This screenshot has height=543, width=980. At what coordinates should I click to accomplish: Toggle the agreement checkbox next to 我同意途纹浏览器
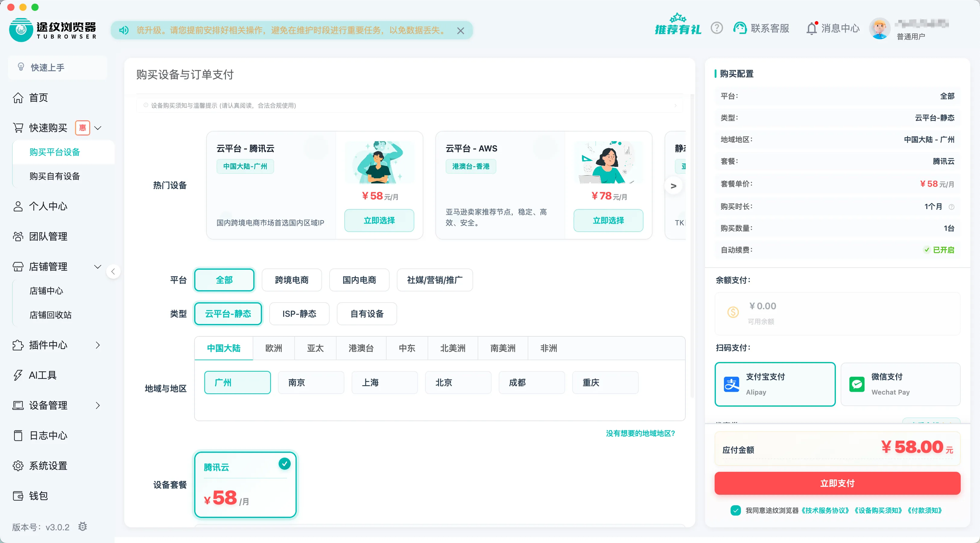tap(735, 510)
